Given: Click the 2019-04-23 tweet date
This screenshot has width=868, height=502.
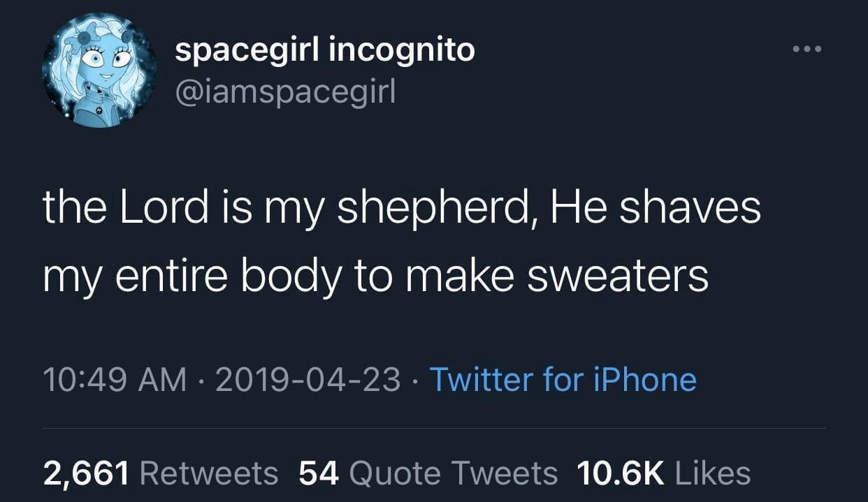Looking at the screenshot, I should [308, 380].
